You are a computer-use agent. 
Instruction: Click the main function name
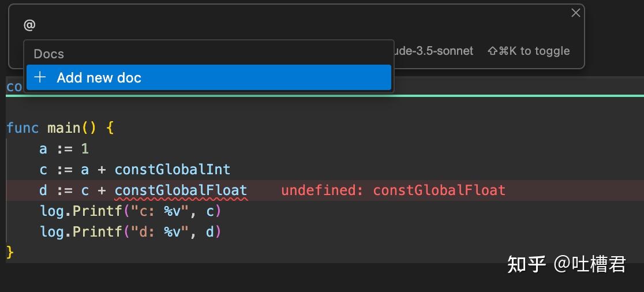(64, 128)
